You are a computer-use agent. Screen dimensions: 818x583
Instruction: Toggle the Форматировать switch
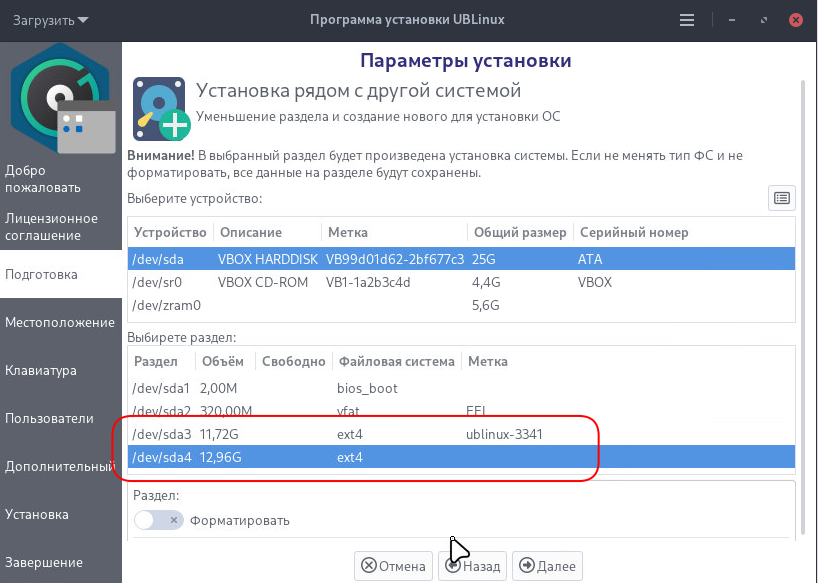point(158,520)
